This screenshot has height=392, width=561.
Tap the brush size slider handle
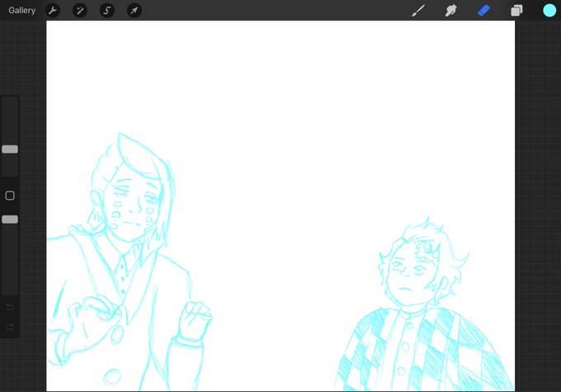coord(10,149)
